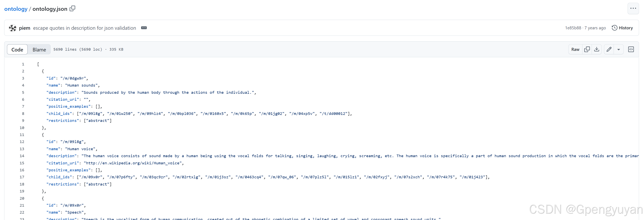Copy file path icon next to ontology.json
The height and width of the screenshot is (220, 644).
pyautogui.click(x=72, y=9)
